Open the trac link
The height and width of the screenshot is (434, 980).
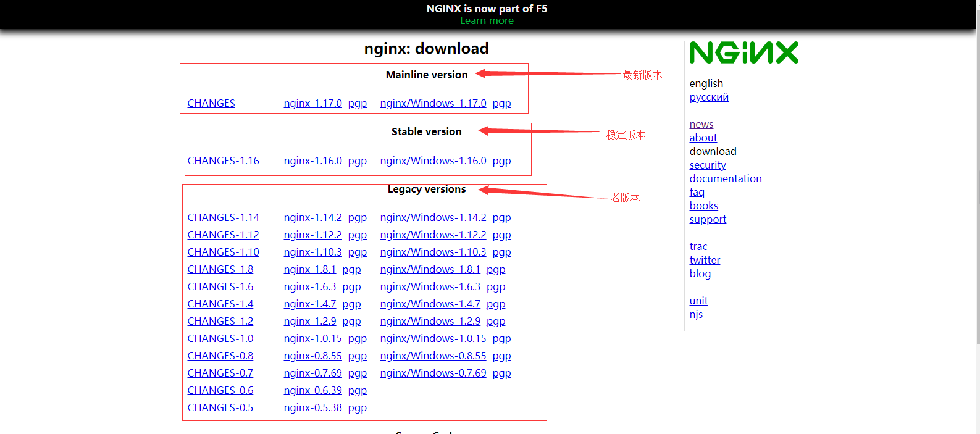(x=698, y=246)
